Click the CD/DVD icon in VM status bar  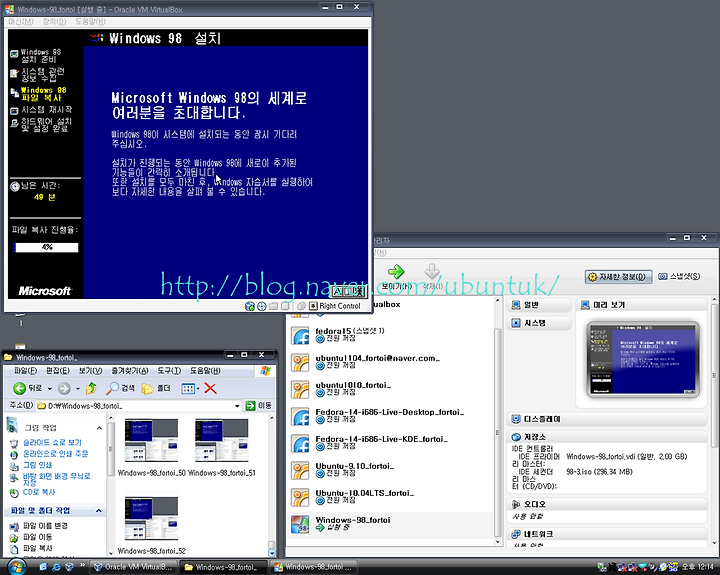262,306
